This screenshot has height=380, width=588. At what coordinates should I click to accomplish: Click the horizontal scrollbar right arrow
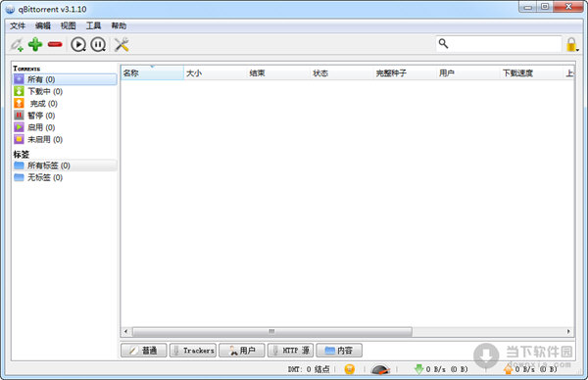click(x=568, y=331)
